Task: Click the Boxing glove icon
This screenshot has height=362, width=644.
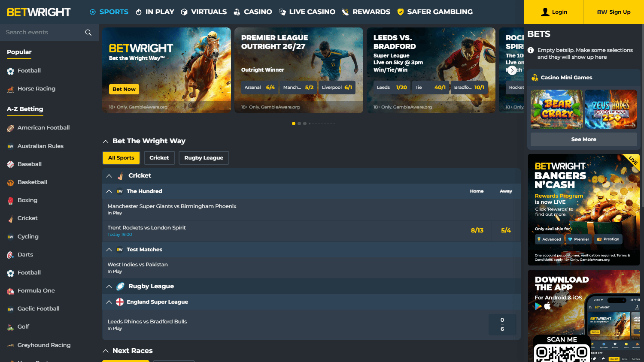Action: 11,201
